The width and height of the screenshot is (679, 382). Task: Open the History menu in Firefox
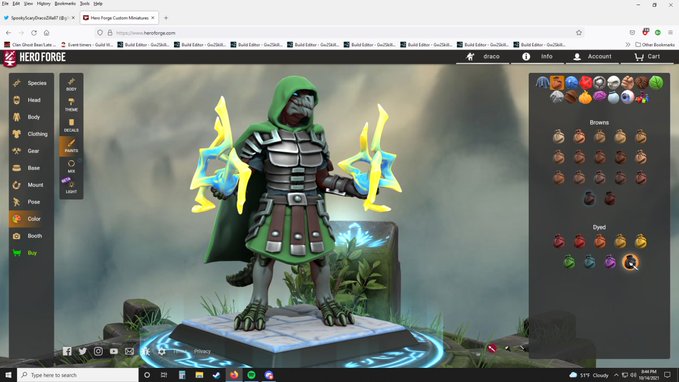click(x=43, y=3)
